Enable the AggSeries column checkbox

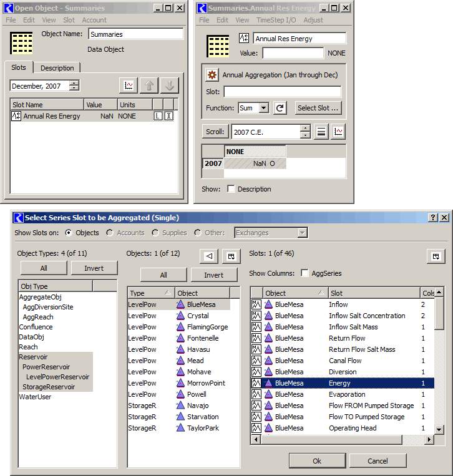click(304, 273)
